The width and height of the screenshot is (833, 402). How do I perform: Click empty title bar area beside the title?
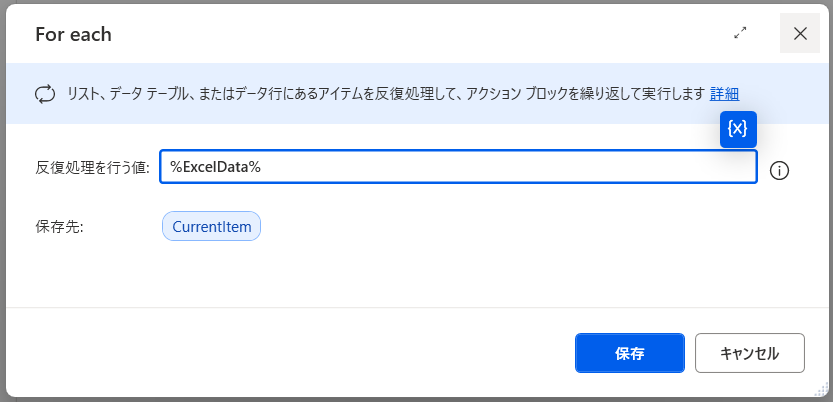tap(400, 34)
